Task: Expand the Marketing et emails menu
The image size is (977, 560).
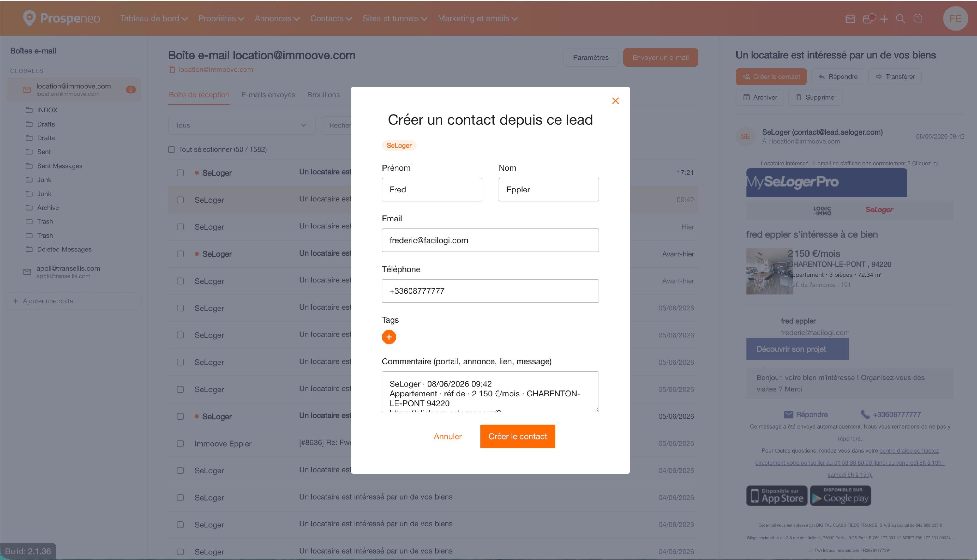Action: [477, 19]
